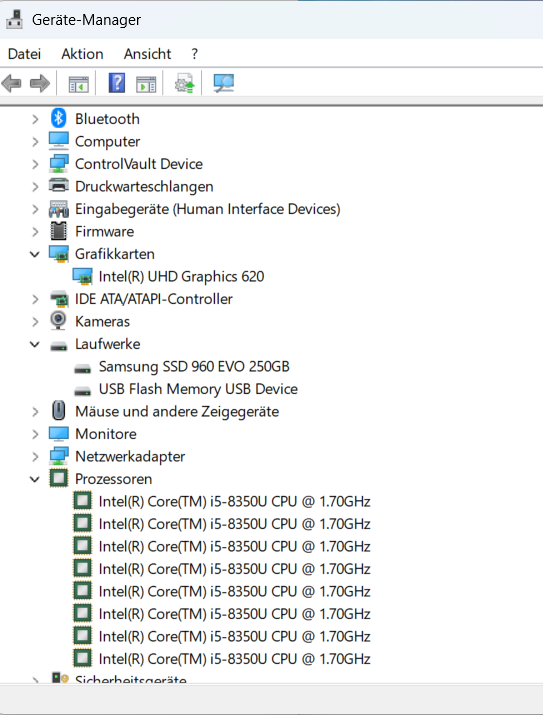Expand the Computer category
Viewport: 543px width, 715px height.
pos(35,141)
